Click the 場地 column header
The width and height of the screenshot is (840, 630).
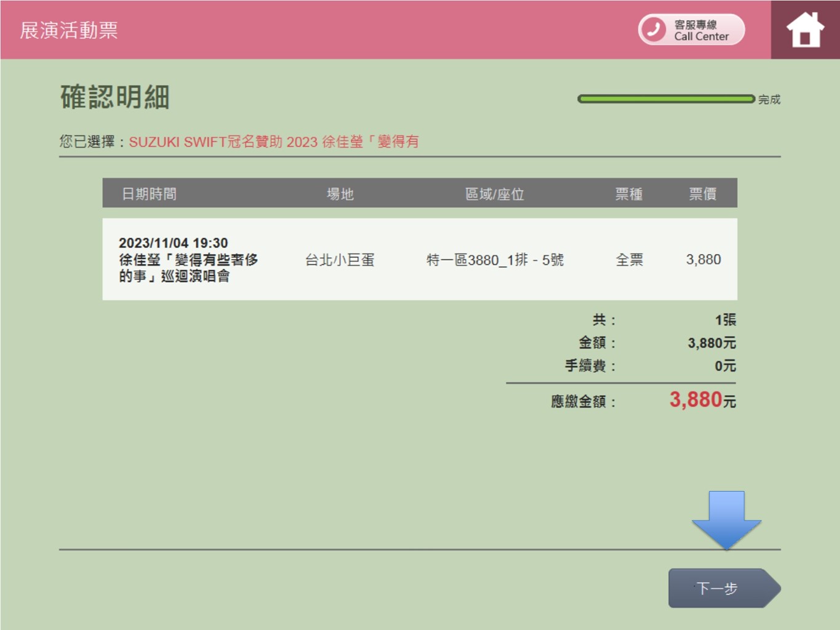340,194
